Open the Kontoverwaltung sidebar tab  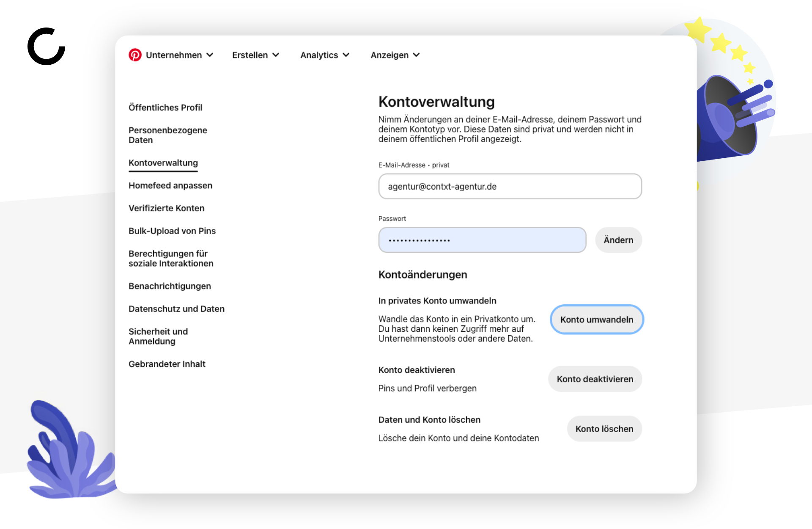tap(163, 163)
